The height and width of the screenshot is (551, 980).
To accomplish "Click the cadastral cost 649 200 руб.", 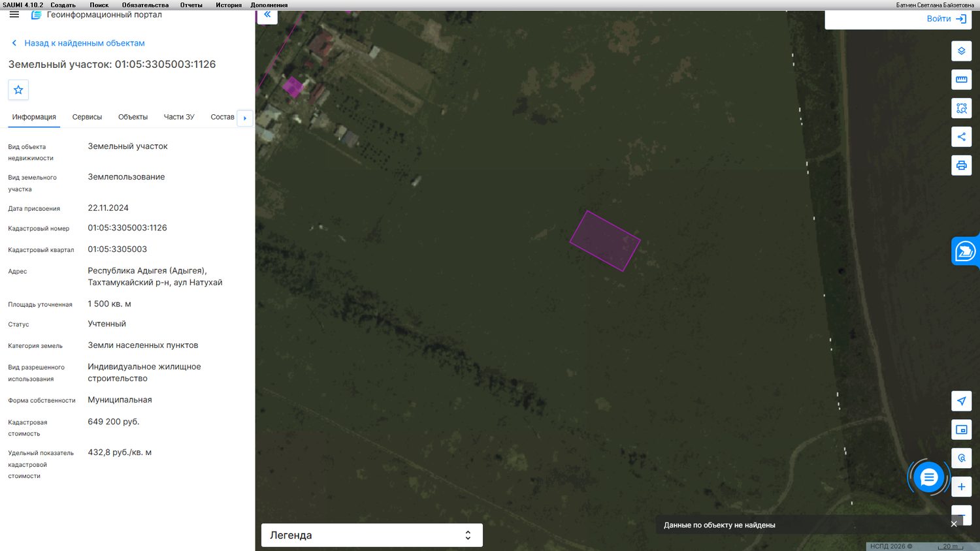I will (x=114, y=422).
